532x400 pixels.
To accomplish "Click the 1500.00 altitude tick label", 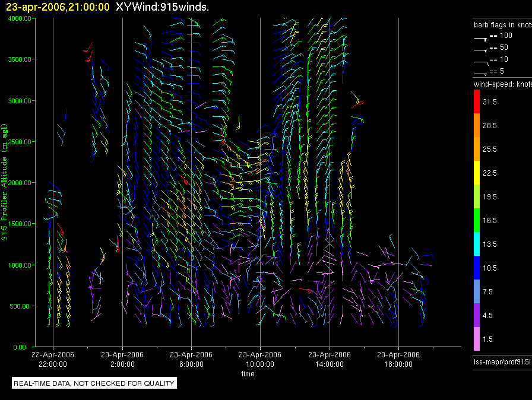I will [x=20, y=224].
